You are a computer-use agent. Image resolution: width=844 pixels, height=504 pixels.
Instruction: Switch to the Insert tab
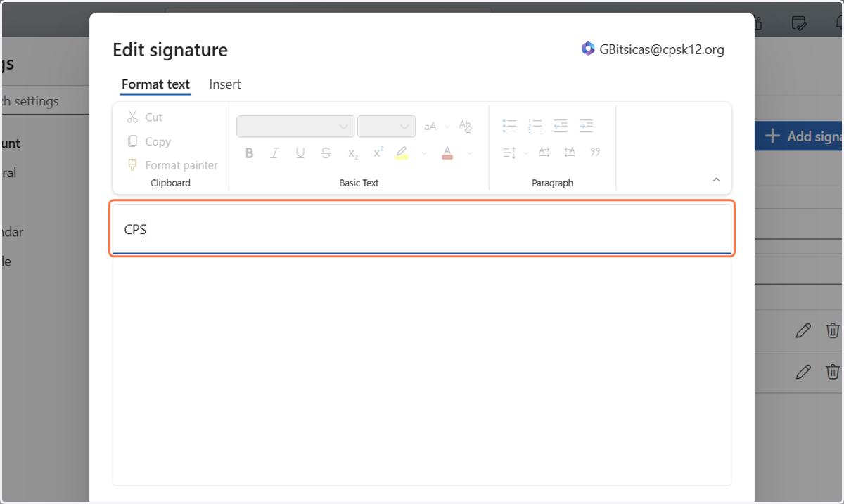[225, 84]
